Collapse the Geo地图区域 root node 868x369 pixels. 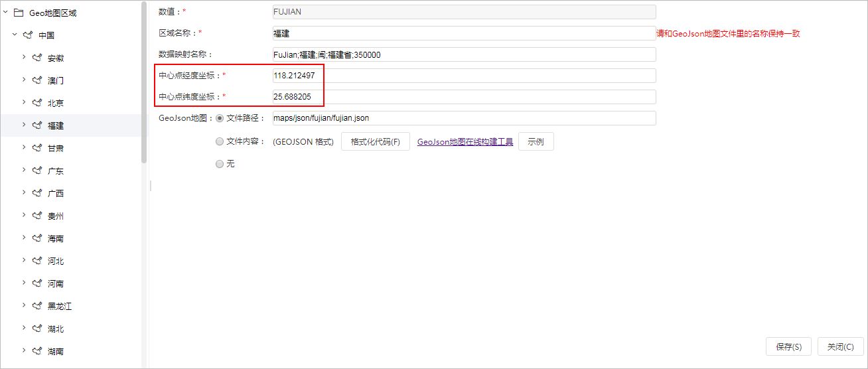[5, 12]
